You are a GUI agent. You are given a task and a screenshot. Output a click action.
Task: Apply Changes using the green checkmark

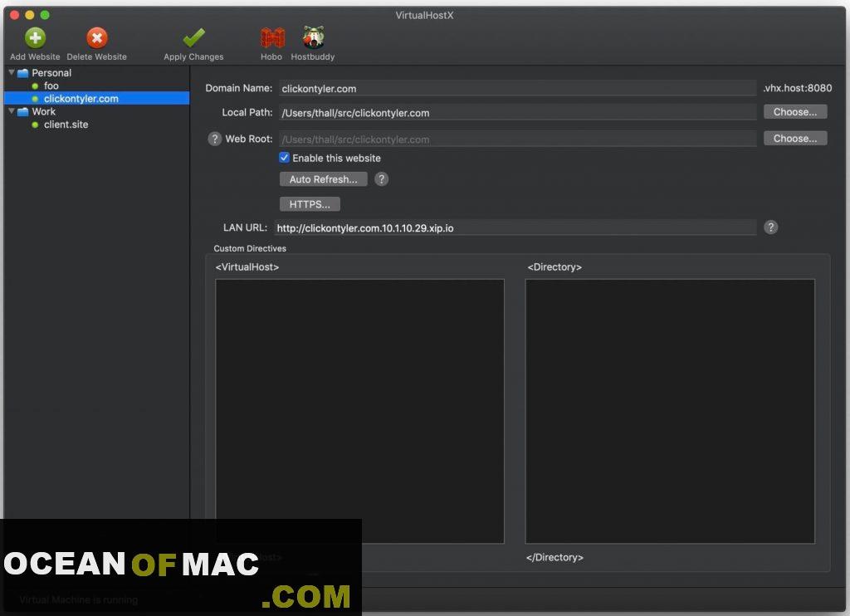193,37
